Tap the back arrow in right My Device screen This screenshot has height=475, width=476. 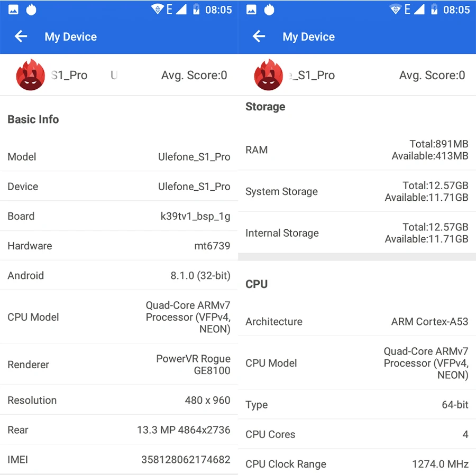point(259,36)
